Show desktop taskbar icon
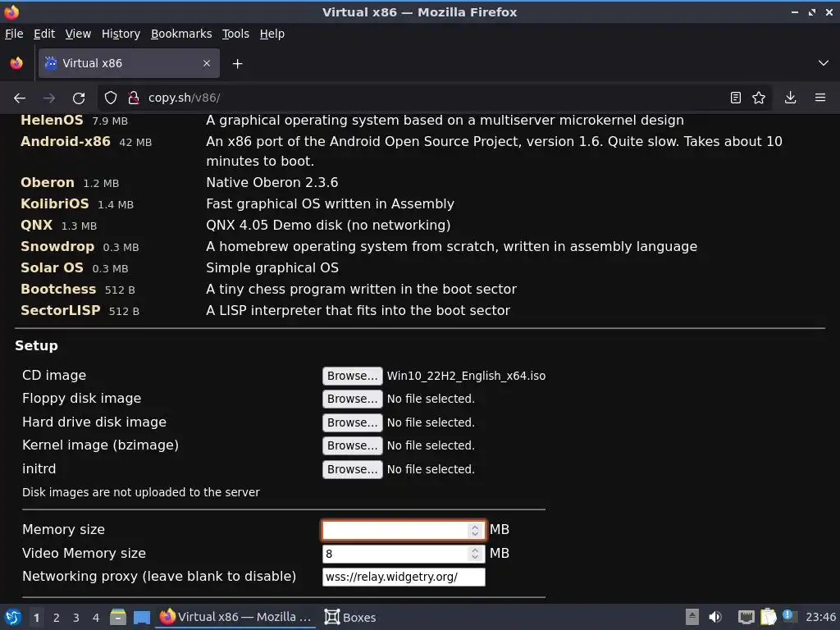Image resolution: width=840 pixels, height=630 pixels. pos(141,617)
